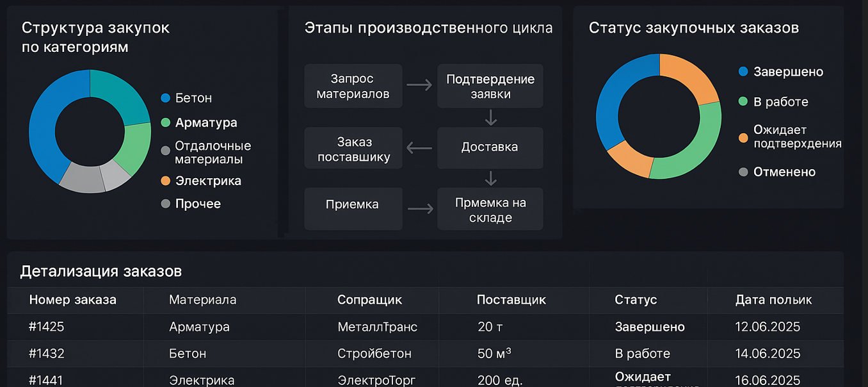Select the Доставка stage box

[x=490, y=147]
